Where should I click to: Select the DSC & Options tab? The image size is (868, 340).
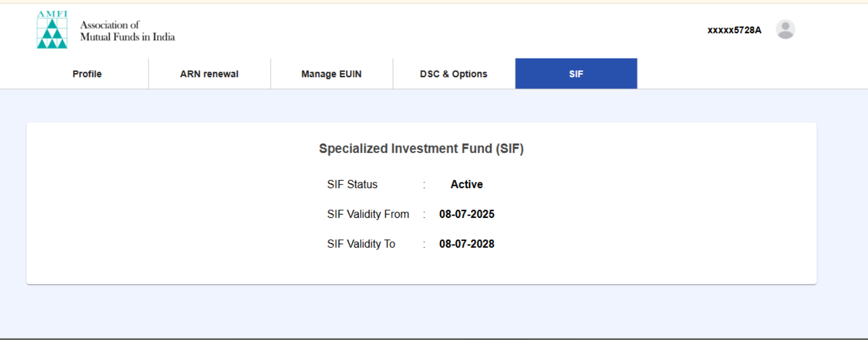coord(453,74)
